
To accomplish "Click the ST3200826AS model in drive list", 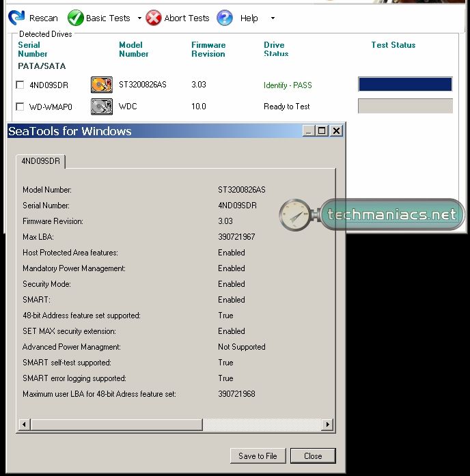I will tap(142, 85).
